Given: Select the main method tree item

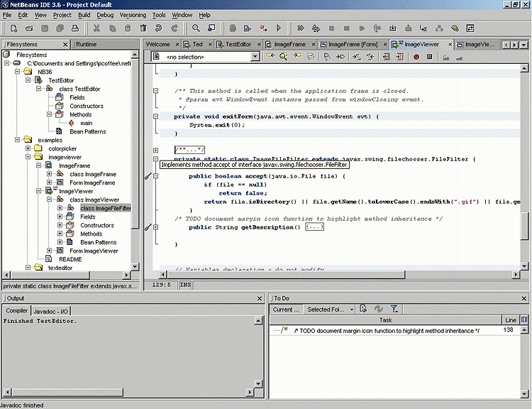Looking at the screenshot, I should pos(86,123).
